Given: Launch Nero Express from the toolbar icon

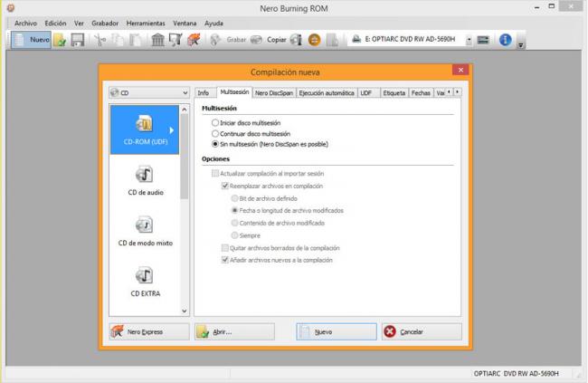Looking at the screenshot, I should (194, 40).
